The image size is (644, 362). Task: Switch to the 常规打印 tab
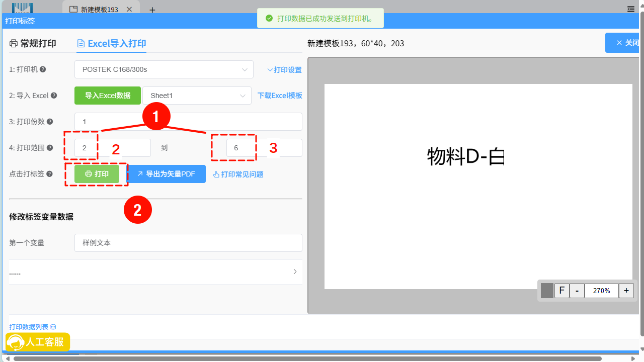[x=33, y=44]
